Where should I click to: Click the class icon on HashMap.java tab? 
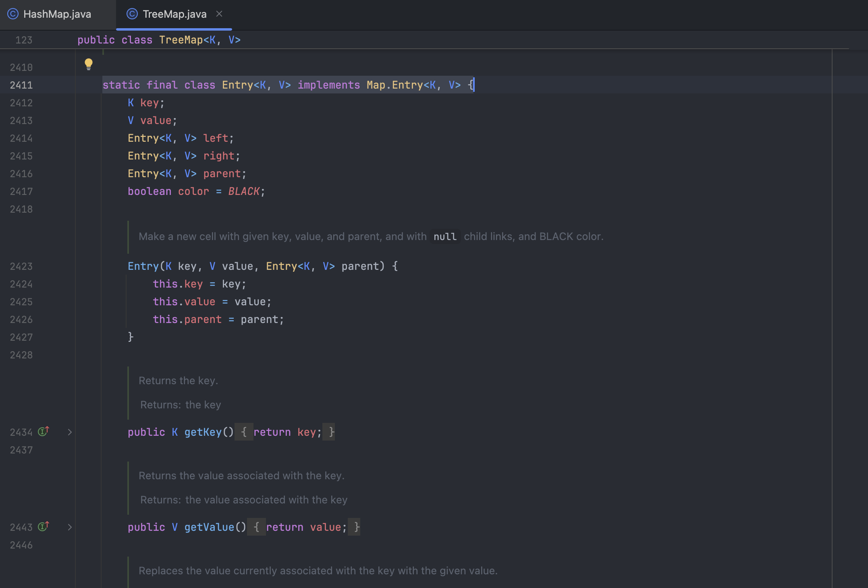tap(13, 14)
